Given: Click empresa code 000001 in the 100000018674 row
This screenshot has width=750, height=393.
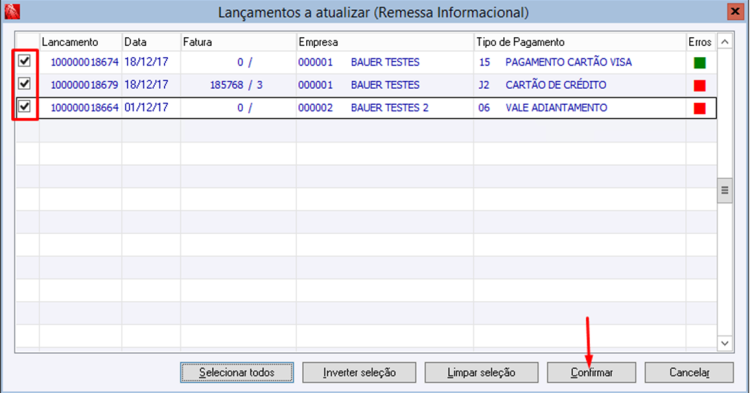Looking at the screenshot, I should pos(316,62).
